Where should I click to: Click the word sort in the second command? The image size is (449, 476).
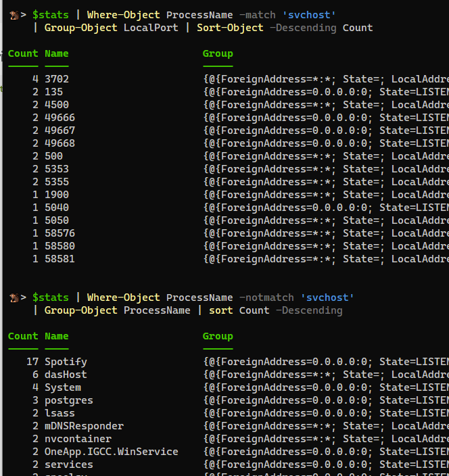click(220, 310)
